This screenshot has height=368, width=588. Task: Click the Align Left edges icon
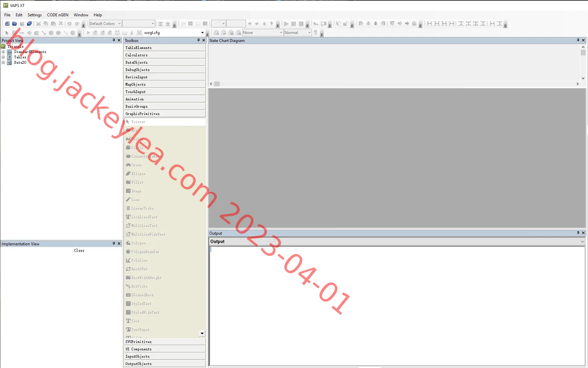point(361,24)
